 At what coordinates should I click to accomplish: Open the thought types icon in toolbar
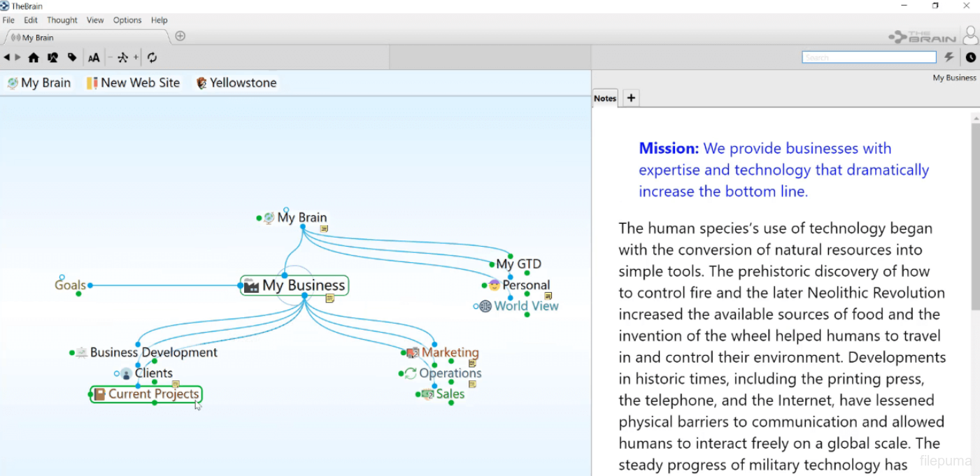click(52, 58)
